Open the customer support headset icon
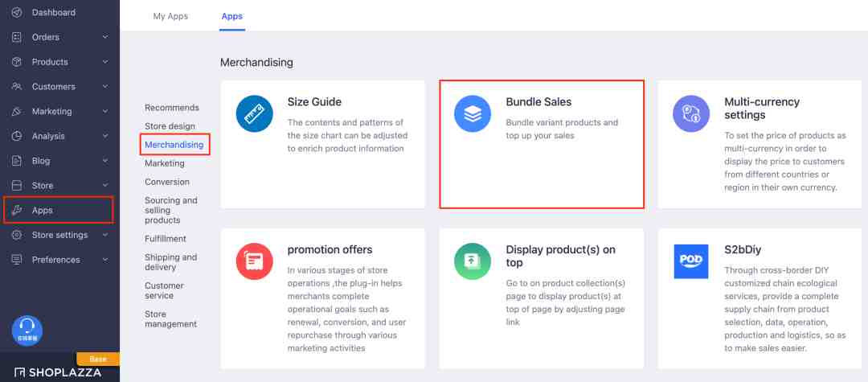This screenshot has height=382, width=868. click(x=27, y=331)
